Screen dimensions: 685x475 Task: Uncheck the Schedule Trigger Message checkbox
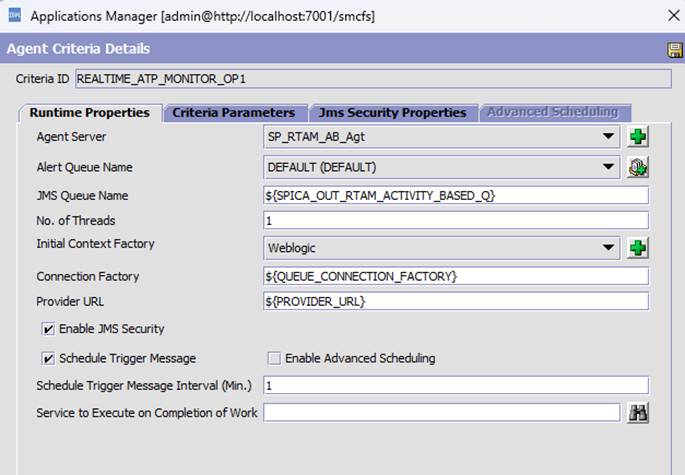pos(47,358)
